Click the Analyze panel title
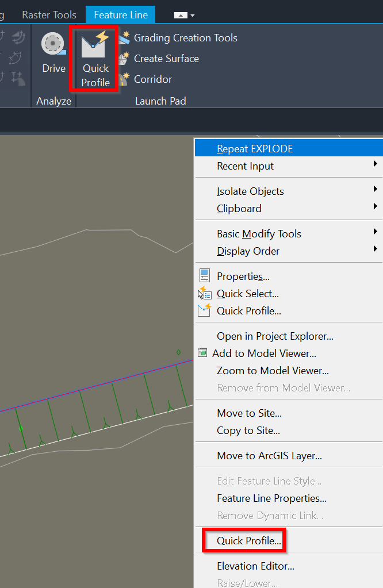Viewport: 383px width, 588px height. pyautogui.click(x=53, y=101)
